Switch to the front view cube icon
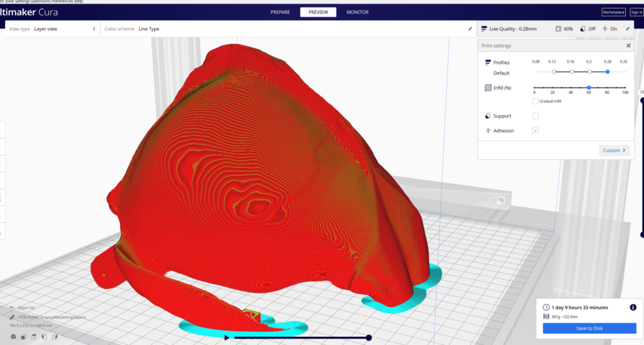This screenshot has height=345, width=644. (24, 337)
